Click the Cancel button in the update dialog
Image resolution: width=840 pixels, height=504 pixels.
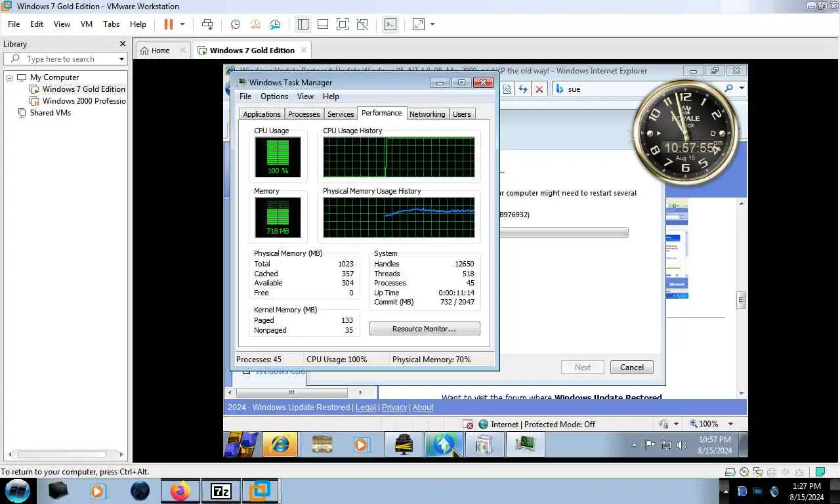click(632, 367)
